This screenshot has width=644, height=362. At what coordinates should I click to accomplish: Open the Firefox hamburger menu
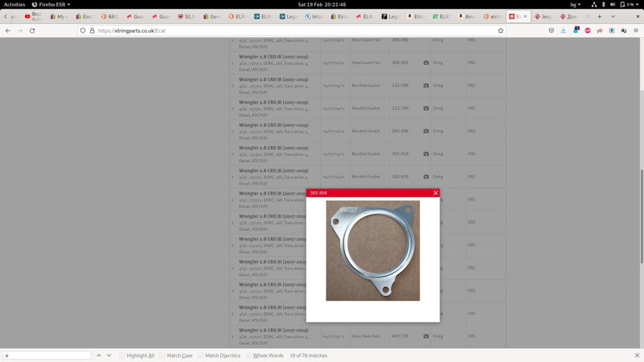pos(636,31)
